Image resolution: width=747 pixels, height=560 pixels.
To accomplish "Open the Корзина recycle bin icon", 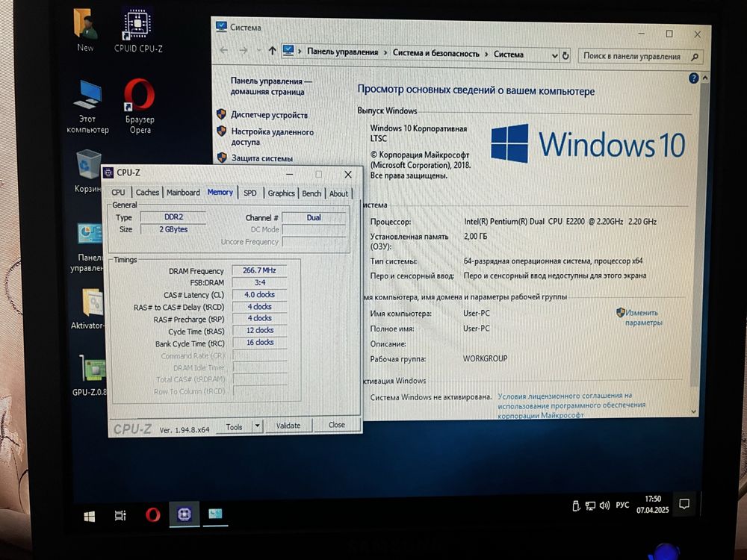I will click(87, 172).
